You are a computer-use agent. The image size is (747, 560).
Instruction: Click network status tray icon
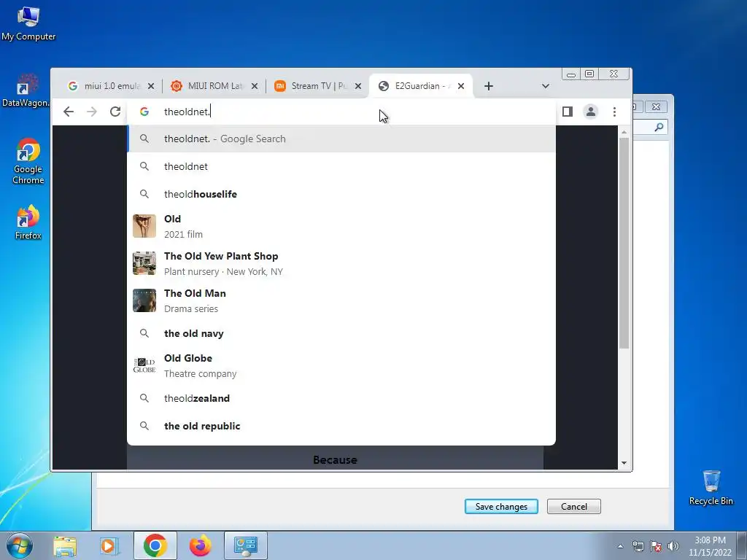pos(638,546)
